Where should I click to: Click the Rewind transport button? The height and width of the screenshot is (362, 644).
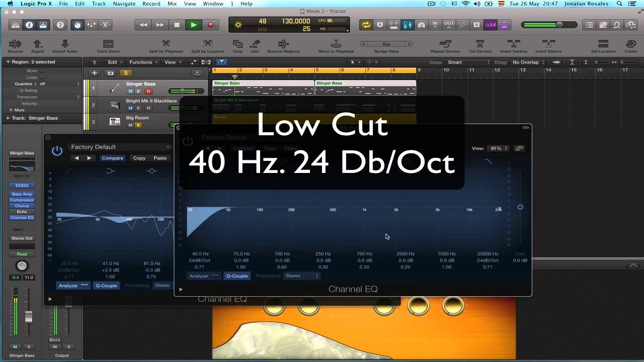[x=143, y=25]
